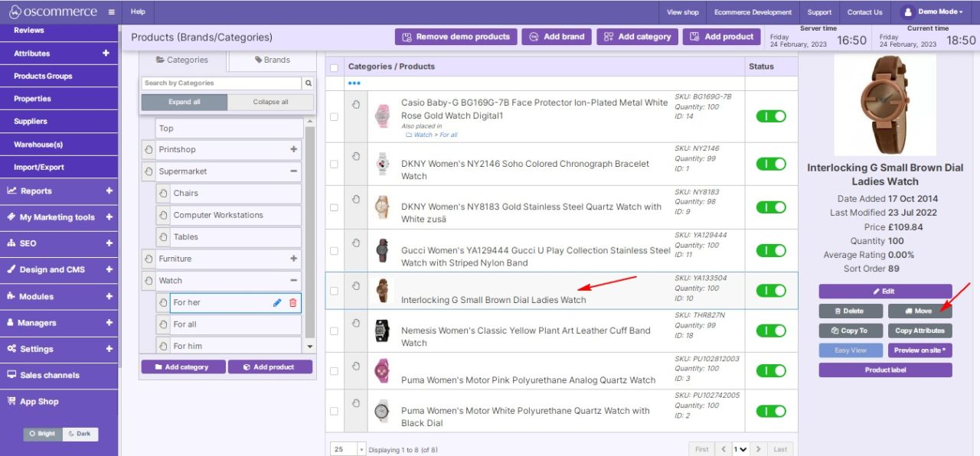Viewport: 980px width, 456px height.
Task: Click the oscommerce logo
Action: click(x=53, y=12)
